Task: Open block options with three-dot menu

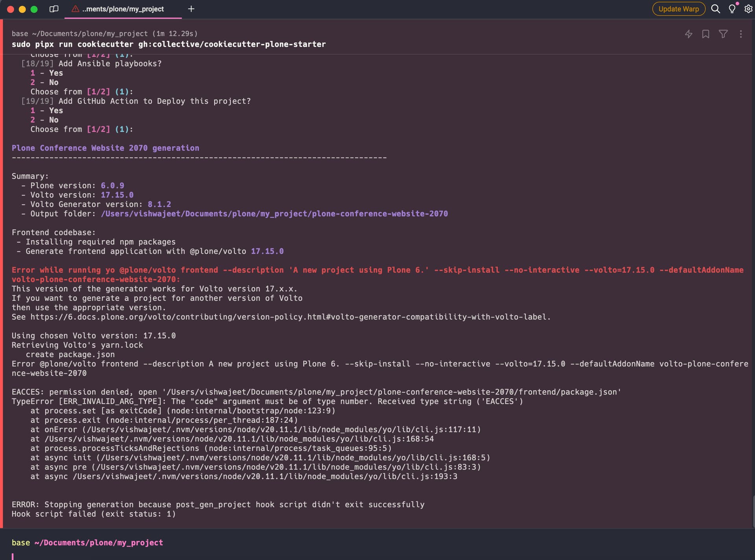Action: (x=741, y=34)
